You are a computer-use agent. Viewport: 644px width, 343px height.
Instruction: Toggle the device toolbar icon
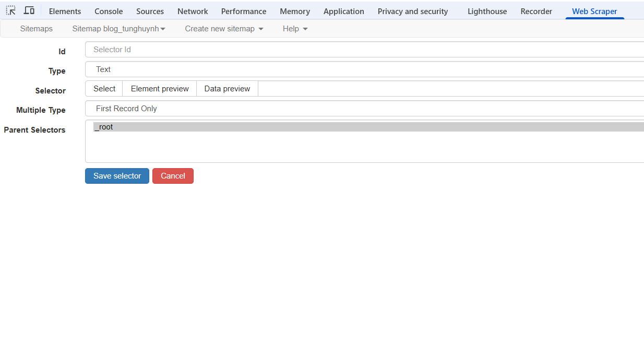click(x=29, y=10)
